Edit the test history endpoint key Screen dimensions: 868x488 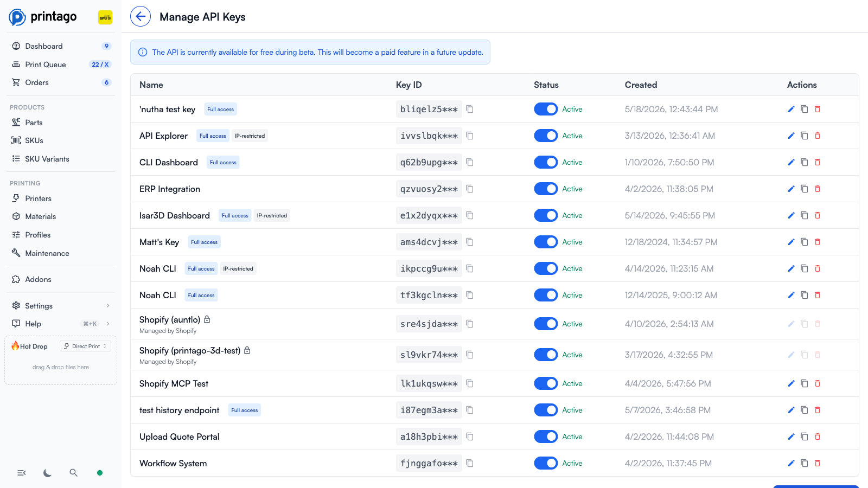791,410
